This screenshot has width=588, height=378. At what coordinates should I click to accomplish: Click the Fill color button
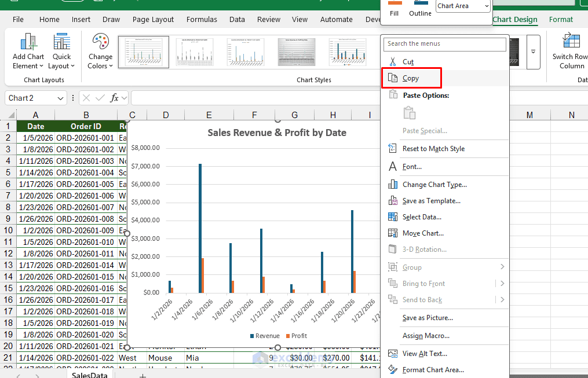click(394, 8)
